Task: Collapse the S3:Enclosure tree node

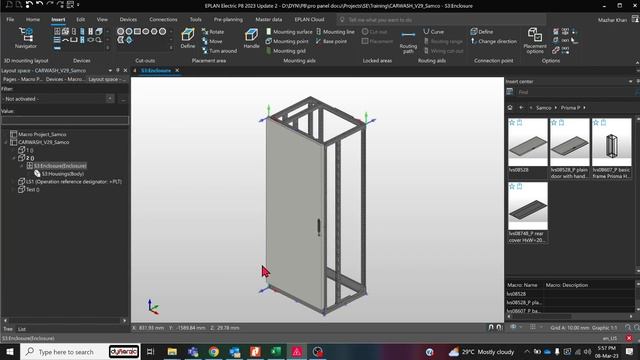Action: (x=22, y=166)
